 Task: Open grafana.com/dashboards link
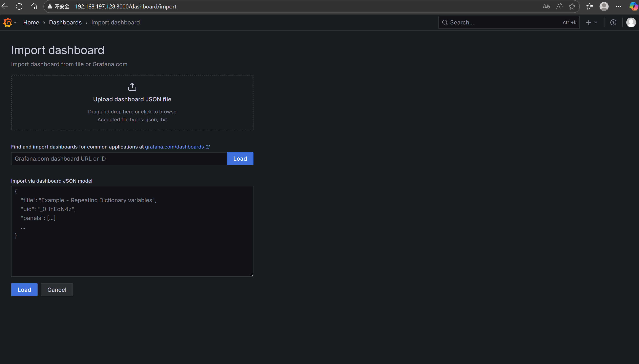click(x=174, y=147)
